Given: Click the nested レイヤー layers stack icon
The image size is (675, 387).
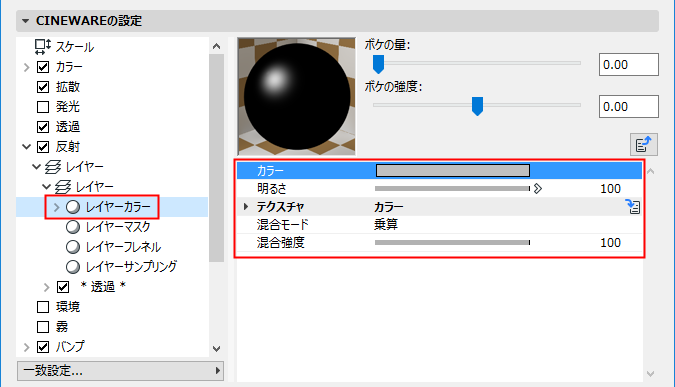Looking at the screenshot, I should [x=63, y=187].
